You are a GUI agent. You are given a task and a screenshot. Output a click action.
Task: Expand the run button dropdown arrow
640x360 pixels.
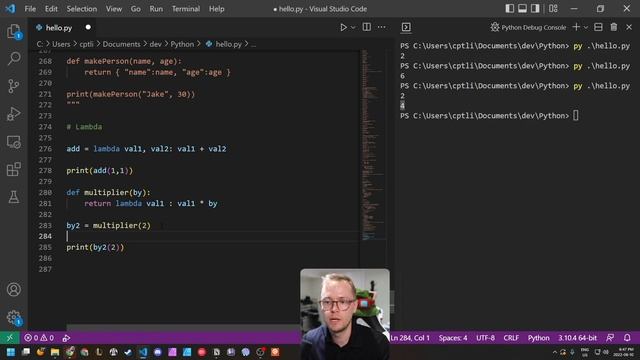point(353,27)
